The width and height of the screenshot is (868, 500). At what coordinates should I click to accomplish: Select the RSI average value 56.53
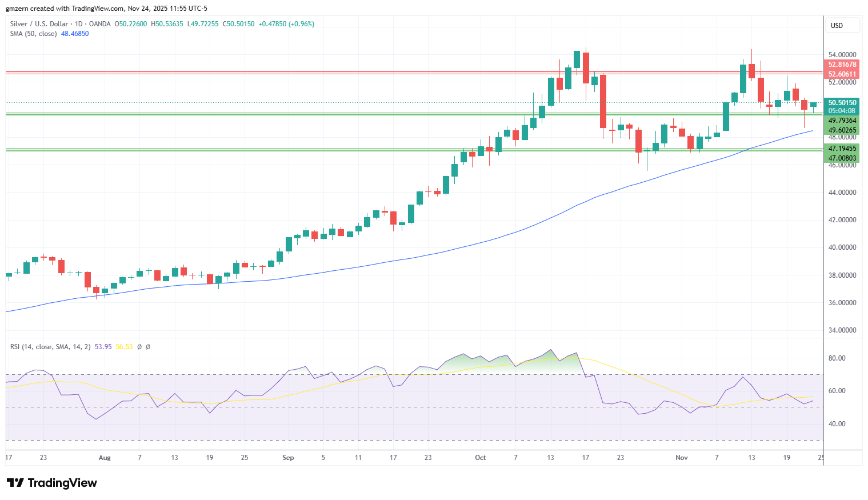pos(125,347)
